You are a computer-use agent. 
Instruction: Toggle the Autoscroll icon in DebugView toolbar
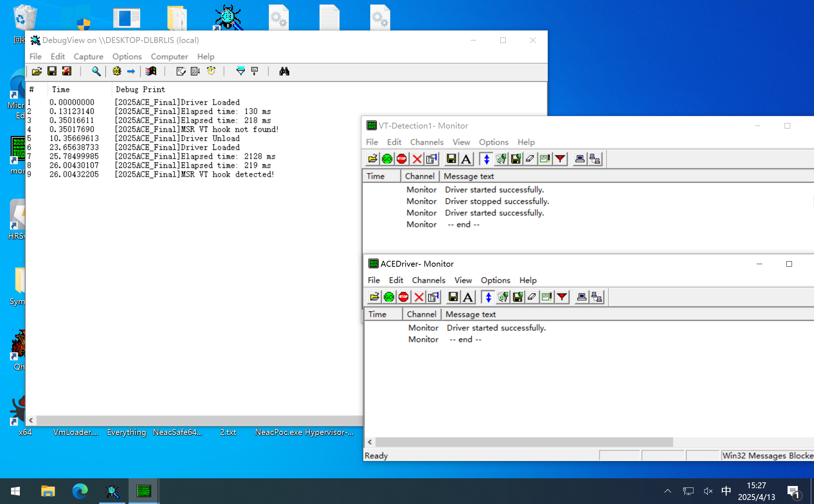pos(195,71)
